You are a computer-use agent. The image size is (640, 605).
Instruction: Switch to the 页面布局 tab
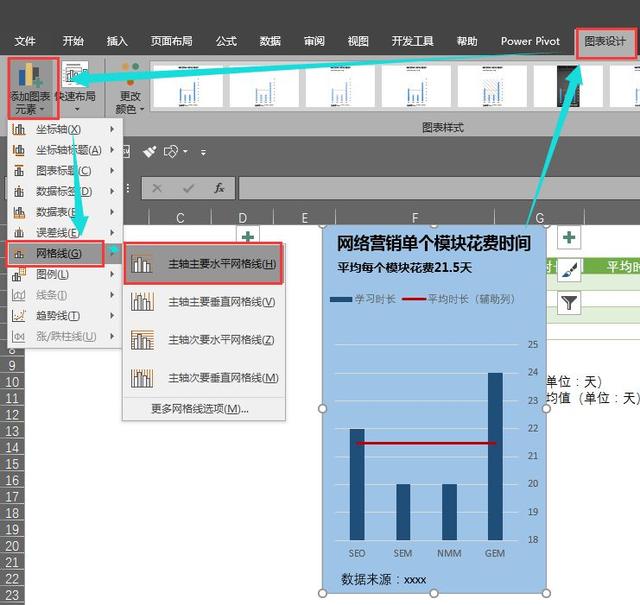(x=171, y=41)
